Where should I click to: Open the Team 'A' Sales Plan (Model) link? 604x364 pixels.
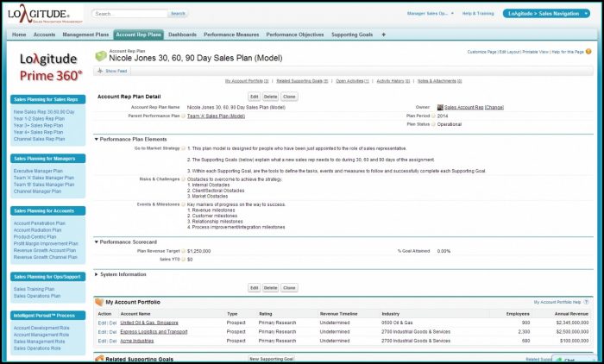click(216, 116)
